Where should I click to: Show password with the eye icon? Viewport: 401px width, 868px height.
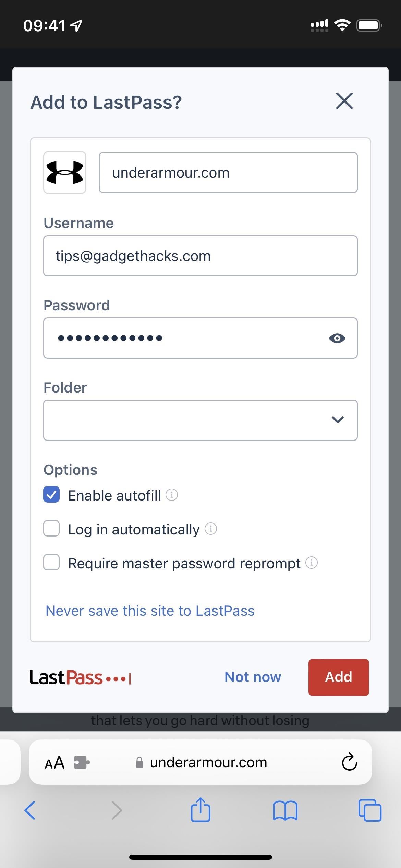pyautogui.click(x=337, y=338)
